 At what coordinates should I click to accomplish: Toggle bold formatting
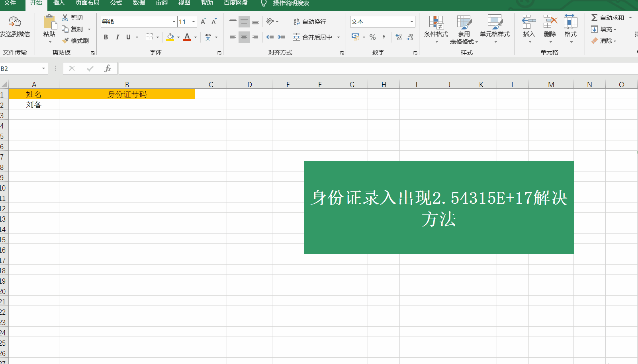106,37
